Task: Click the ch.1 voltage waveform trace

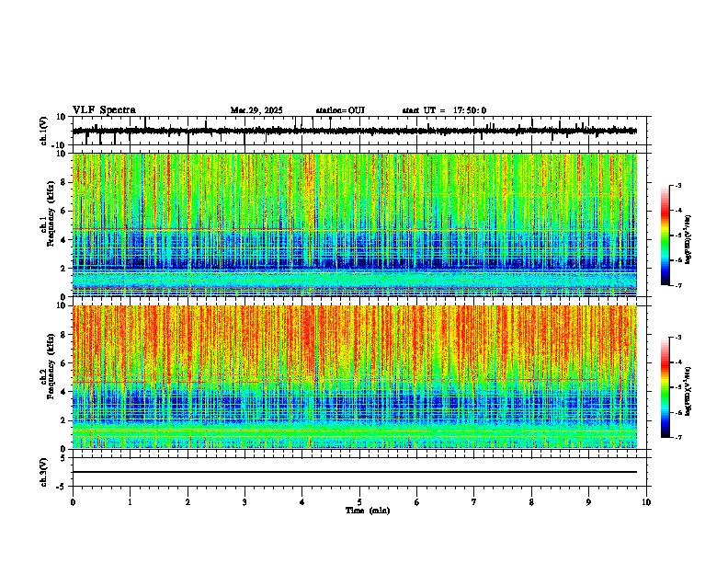Action: pos(355,131)
